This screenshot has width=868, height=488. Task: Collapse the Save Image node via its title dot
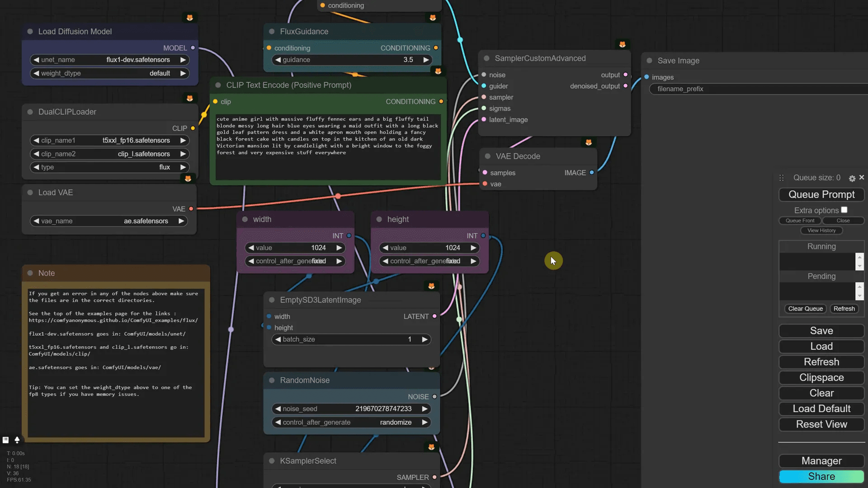tap(650, 61)
